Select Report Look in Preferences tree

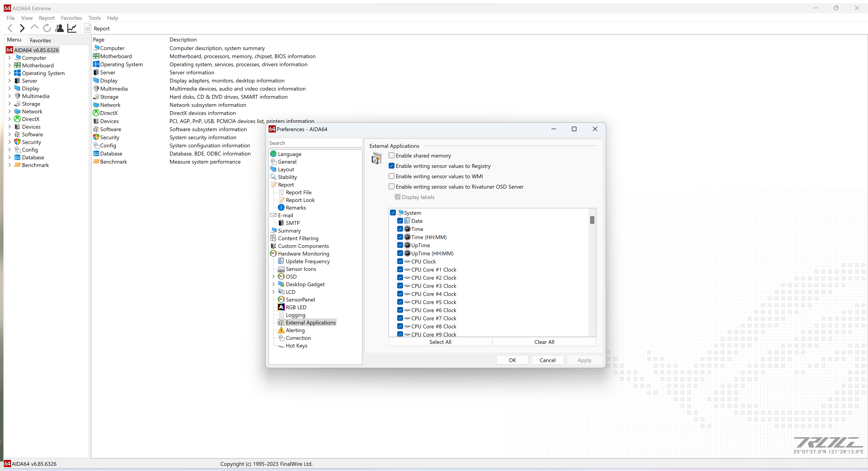click(300, 200)
